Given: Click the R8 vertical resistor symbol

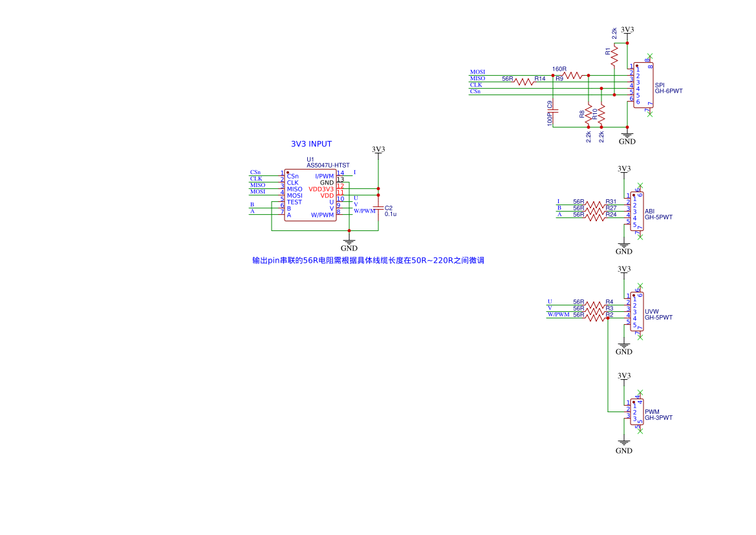Looking at the screenshot, I should (589, 114).
